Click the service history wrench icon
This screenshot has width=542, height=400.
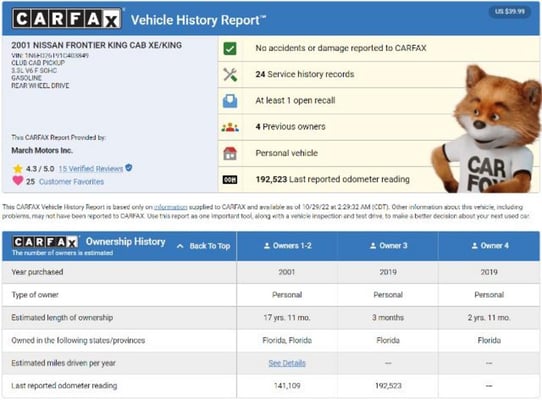coord(230,74)
